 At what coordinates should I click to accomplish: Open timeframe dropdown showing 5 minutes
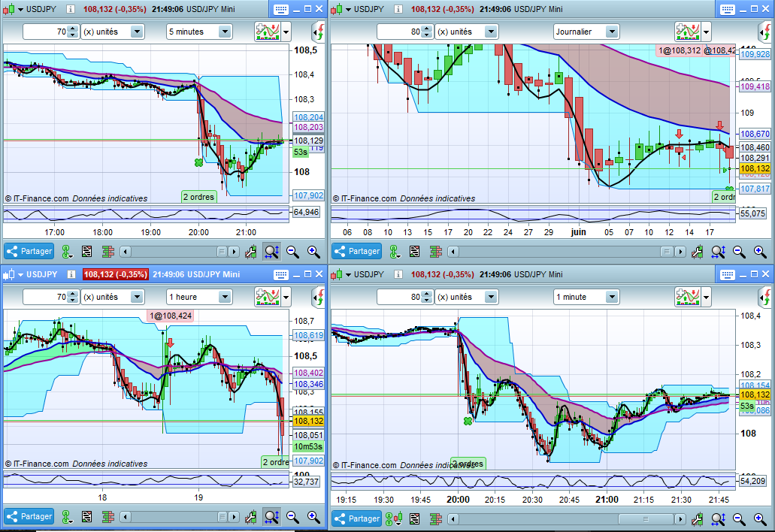click(x=199, y=32)
